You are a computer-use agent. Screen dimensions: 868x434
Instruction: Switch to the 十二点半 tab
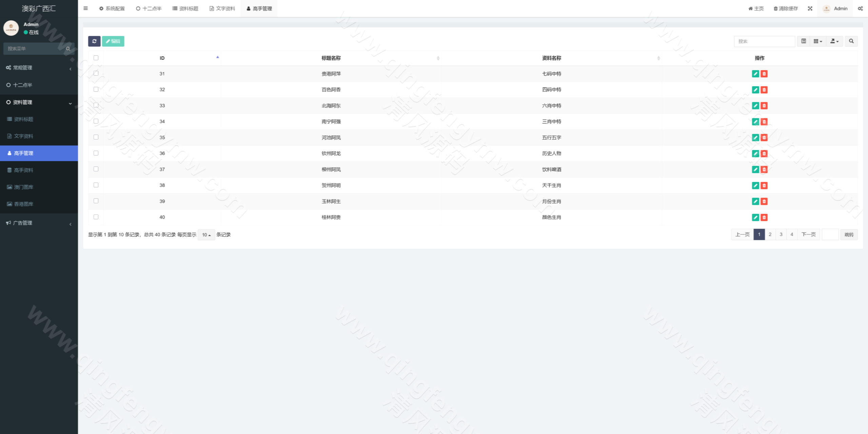tap(149, 8)
